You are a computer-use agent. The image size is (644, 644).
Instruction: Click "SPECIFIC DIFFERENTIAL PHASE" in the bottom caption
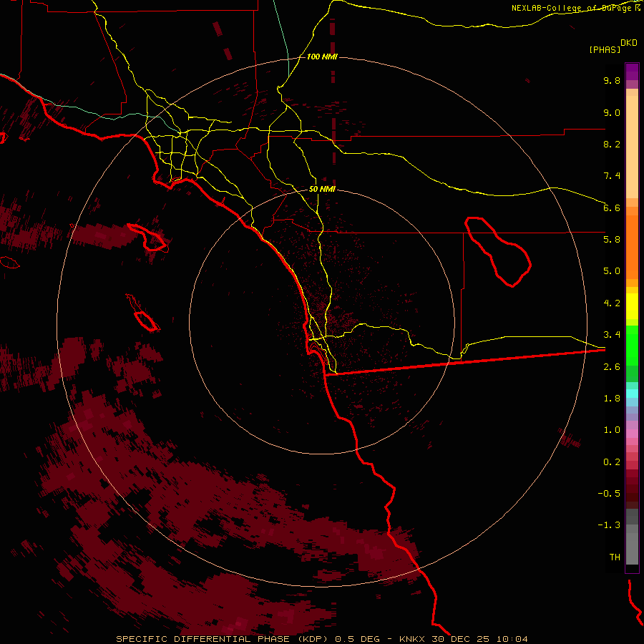204,639
